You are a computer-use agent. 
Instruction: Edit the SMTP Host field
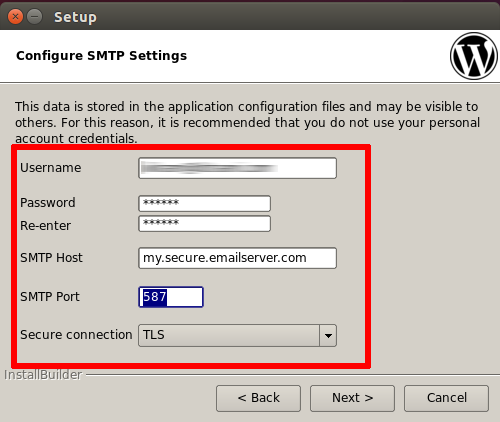click(x=237, y=258)
